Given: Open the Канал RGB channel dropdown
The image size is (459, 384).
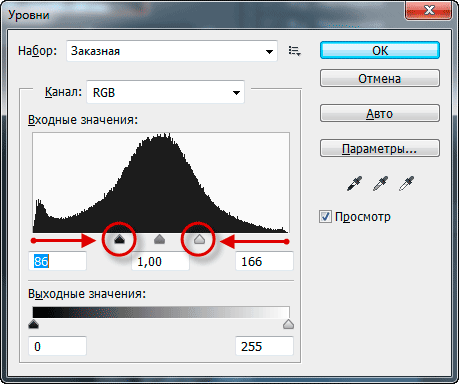Looking at the screenshot, I should point(165,92).
